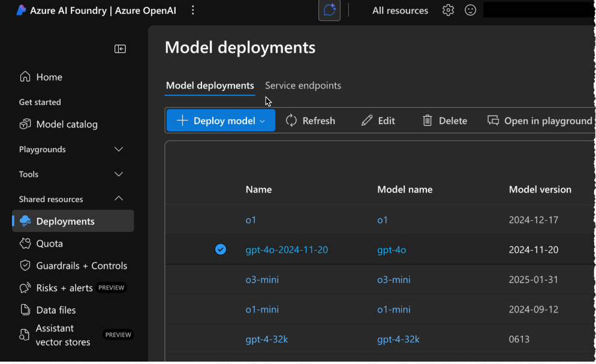Image resolution: width=596 pixels, height=364 pixels.
Task: Expand the Tools section chevron
Action: (119, 175)
